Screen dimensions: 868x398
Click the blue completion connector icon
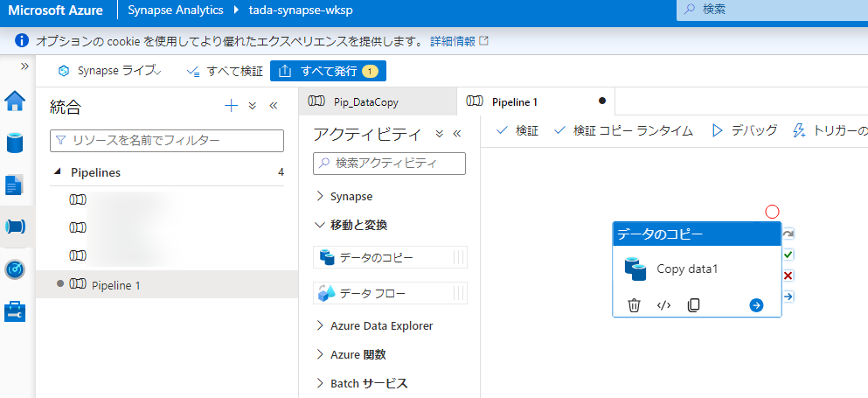coord(788,297)
